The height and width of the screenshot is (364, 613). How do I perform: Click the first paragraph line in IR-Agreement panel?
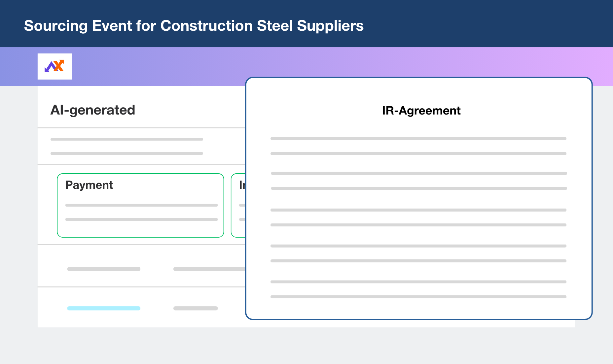point(418,139)
